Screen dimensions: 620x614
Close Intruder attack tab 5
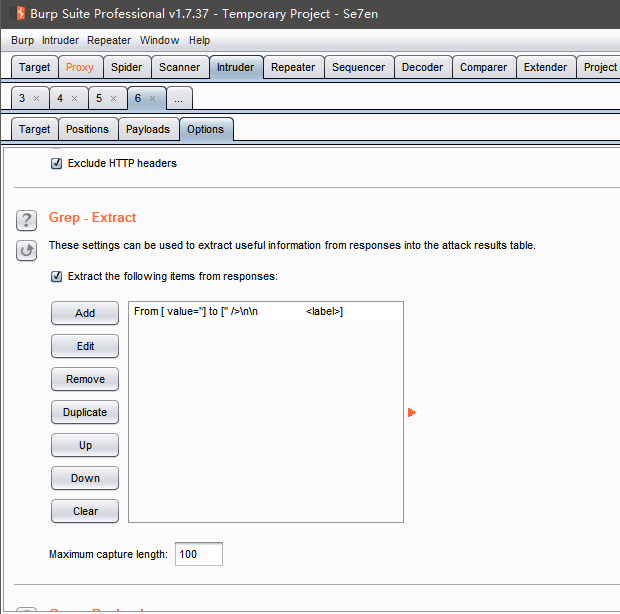(113, 98)
